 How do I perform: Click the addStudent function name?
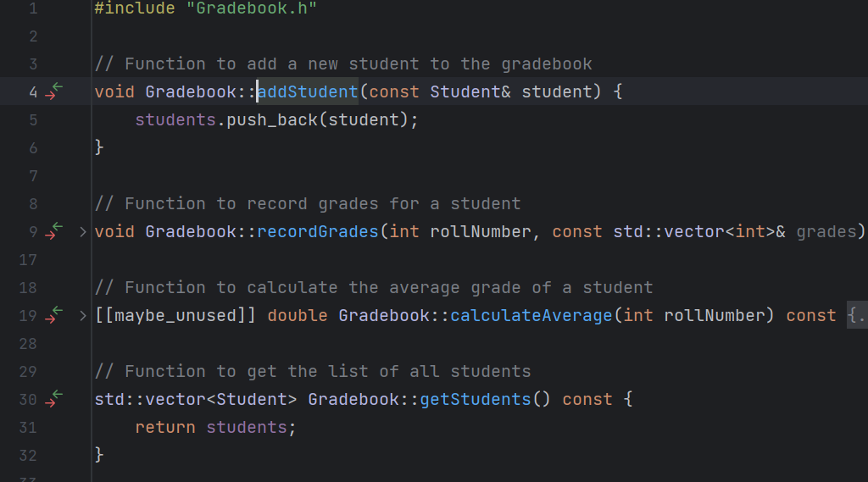(x=308, y=91)
